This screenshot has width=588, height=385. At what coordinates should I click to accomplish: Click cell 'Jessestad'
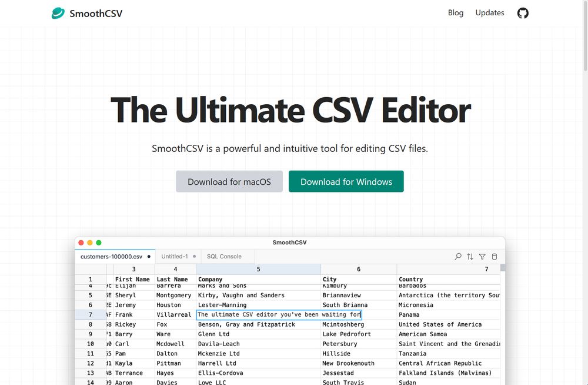(359, 373)
